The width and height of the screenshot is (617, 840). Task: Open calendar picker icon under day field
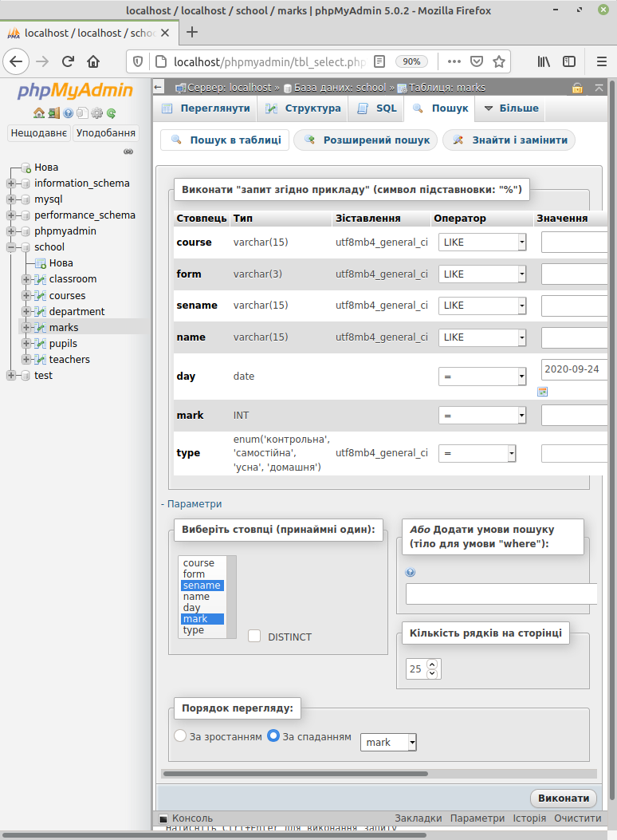click(543, 392)
